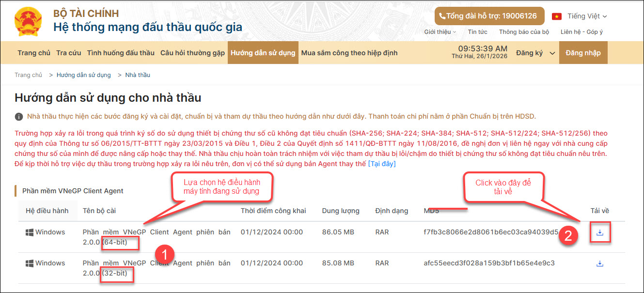The width and height of the screenshot is (644, 293).
Task: Select Câu hỏi thường gặp menu item
Action: click(x=192, y=53)
